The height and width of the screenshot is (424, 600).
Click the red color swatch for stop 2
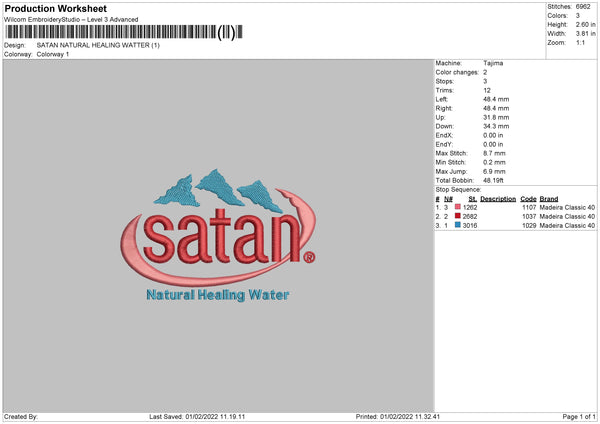point(457,216)
